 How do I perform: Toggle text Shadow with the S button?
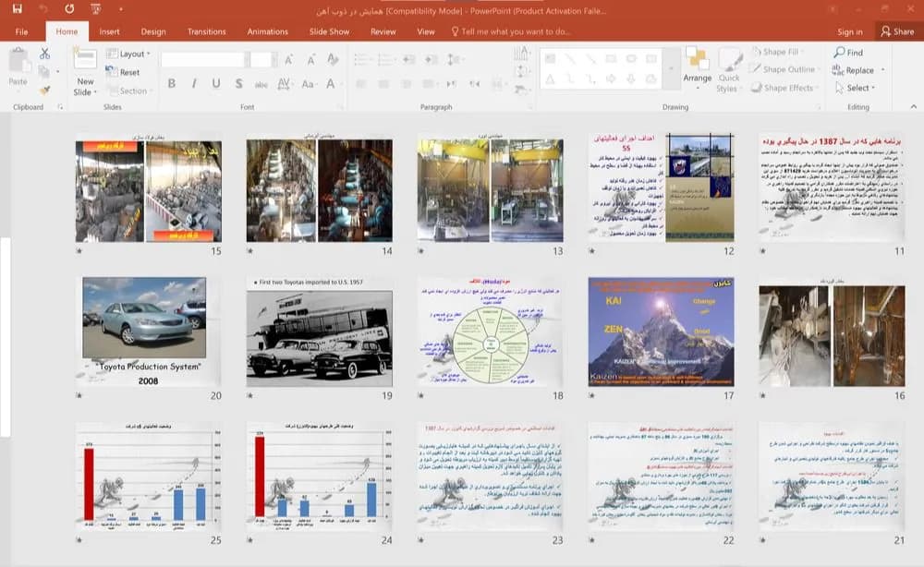click(238, 84)
